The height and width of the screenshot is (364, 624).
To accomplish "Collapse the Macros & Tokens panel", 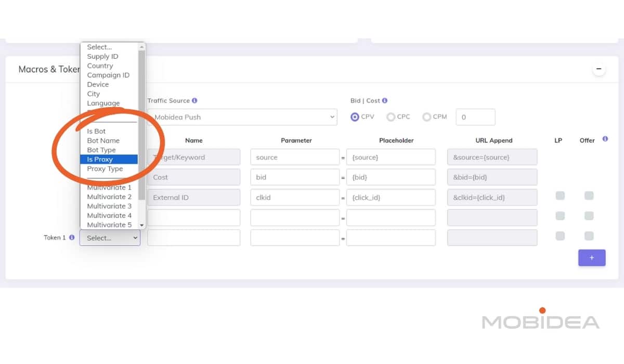I will click(x=599, y=69).
